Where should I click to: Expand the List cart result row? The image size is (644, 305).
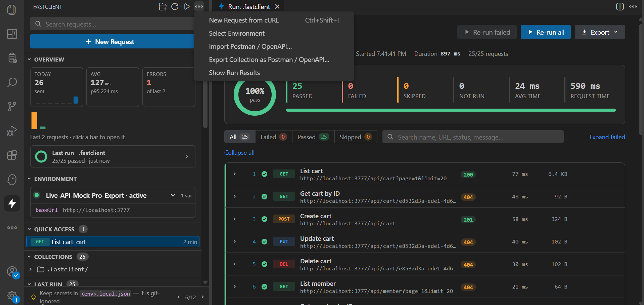(x=235, y=174)
